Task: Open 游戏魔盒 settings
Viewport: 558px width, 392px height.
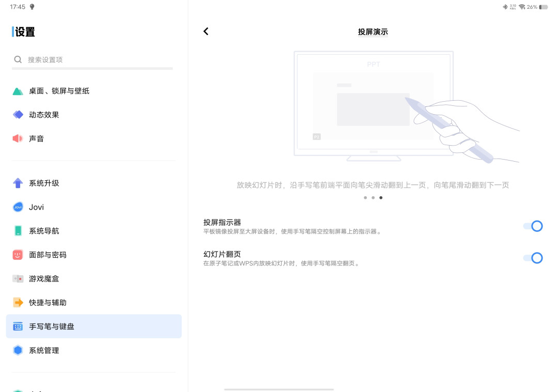Action: coord(94,278)
